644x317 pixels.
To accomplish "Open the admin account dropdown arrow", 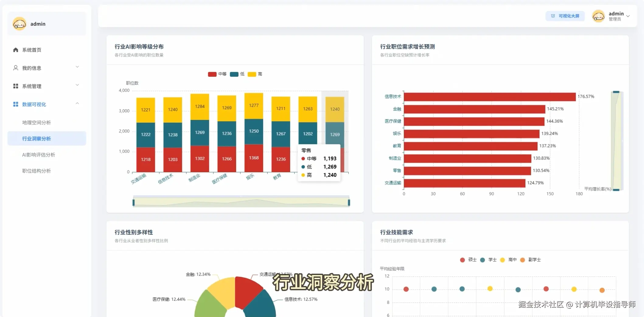I will click(x=628, y=16).
